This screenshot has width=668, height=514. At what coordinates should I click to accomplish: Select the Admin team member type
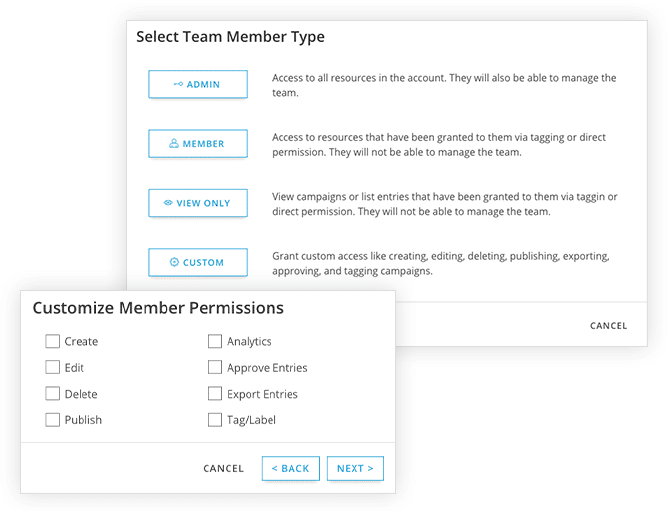point(198,85)
